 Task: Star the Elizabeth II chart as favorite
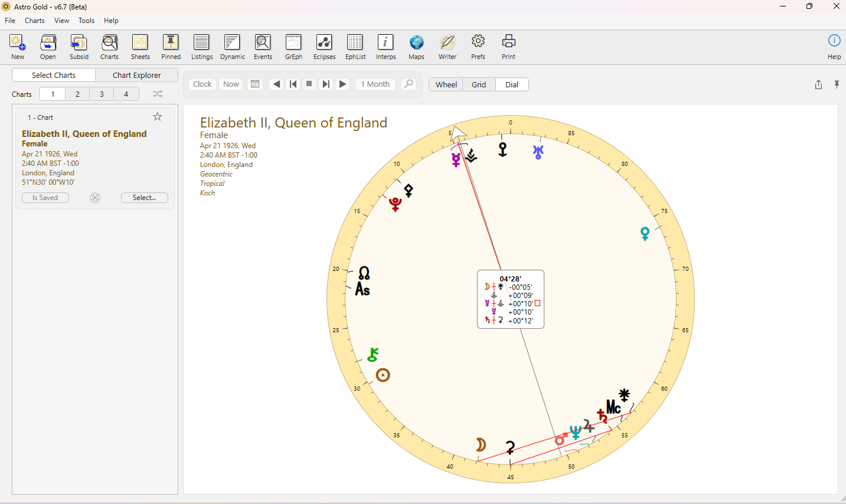(x=157, y=117)
